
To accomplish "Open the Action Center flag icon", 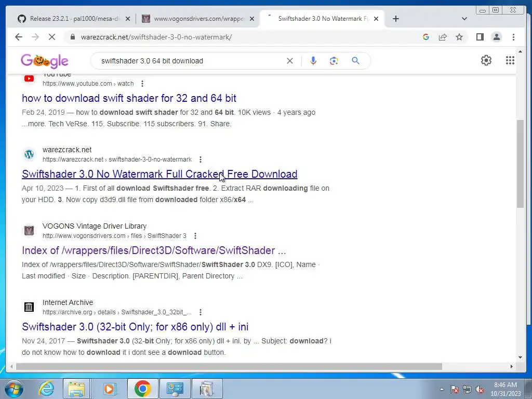I will click(x=455, y=390).
